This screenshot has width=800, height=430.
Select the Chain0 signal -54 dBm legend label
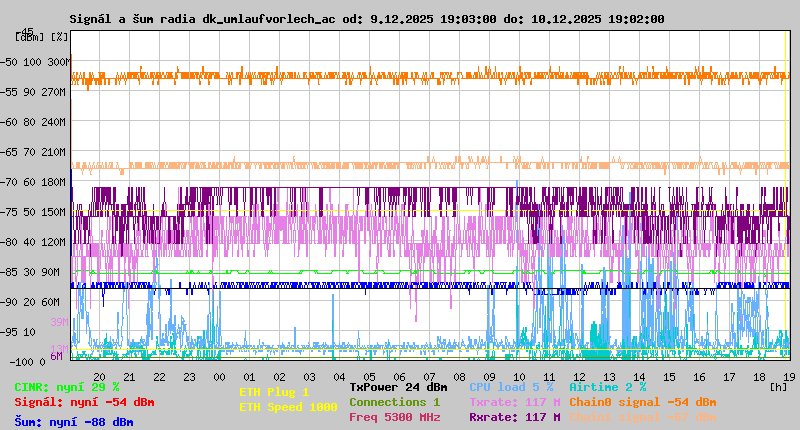coord(642,402)
